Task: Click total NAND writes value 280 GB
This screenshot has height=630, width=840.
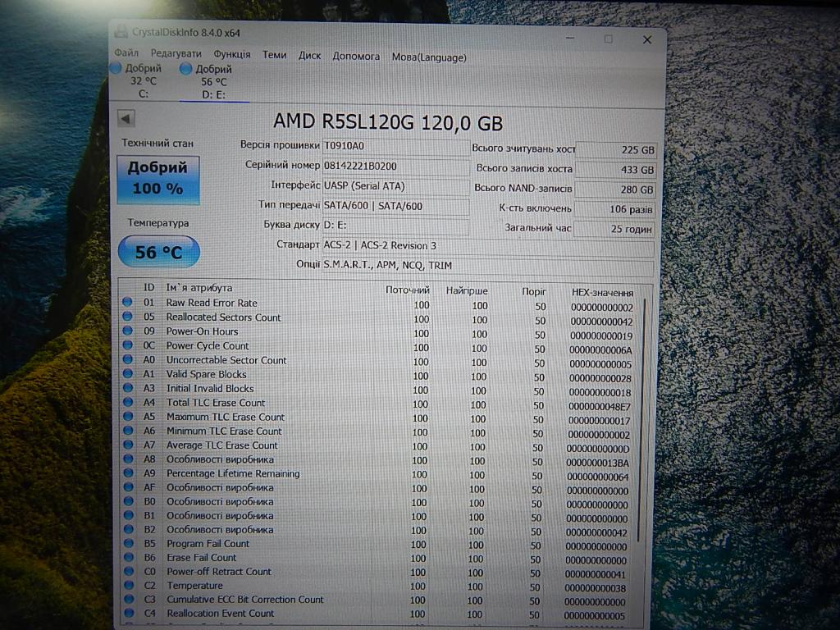Action: (615, 189)
